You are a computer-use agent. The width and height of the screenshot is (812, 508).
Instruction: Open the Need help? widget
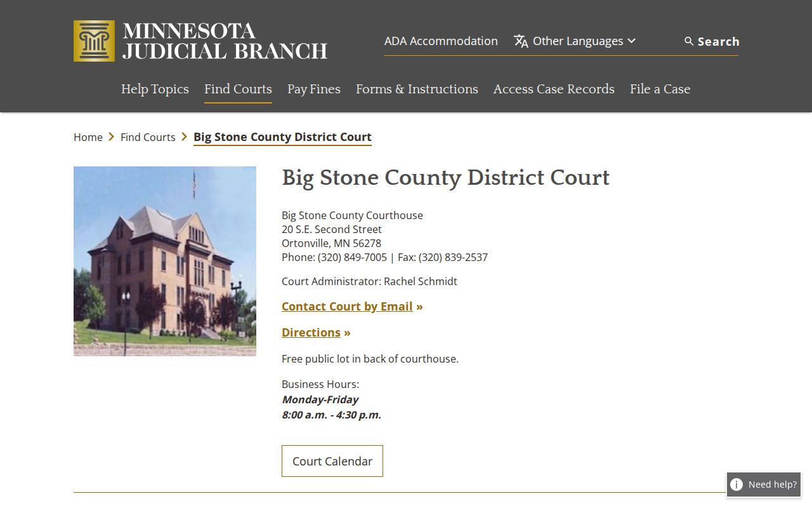(x=764, y=485)
